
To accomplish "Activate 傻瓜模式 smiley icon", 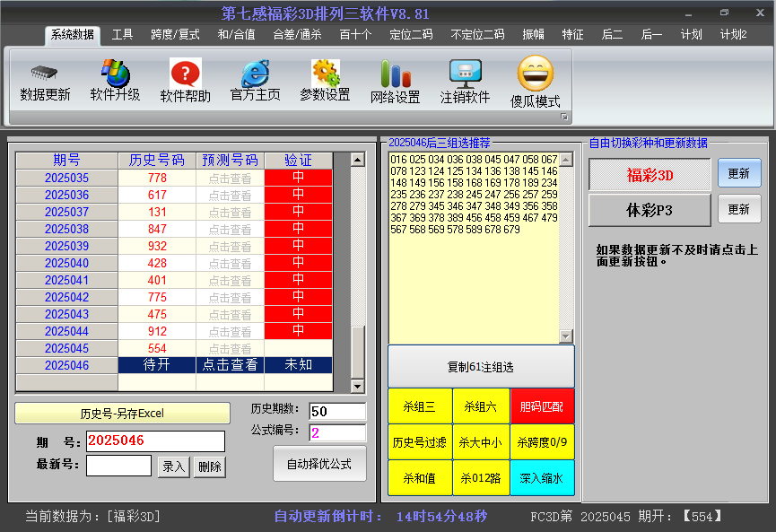I will (536, 74).
